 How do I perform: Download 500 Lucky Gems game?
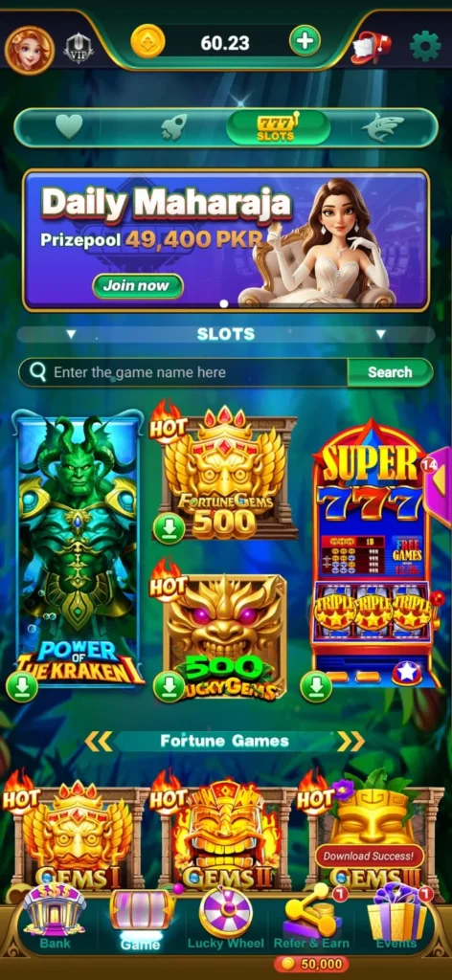(169, 687)
